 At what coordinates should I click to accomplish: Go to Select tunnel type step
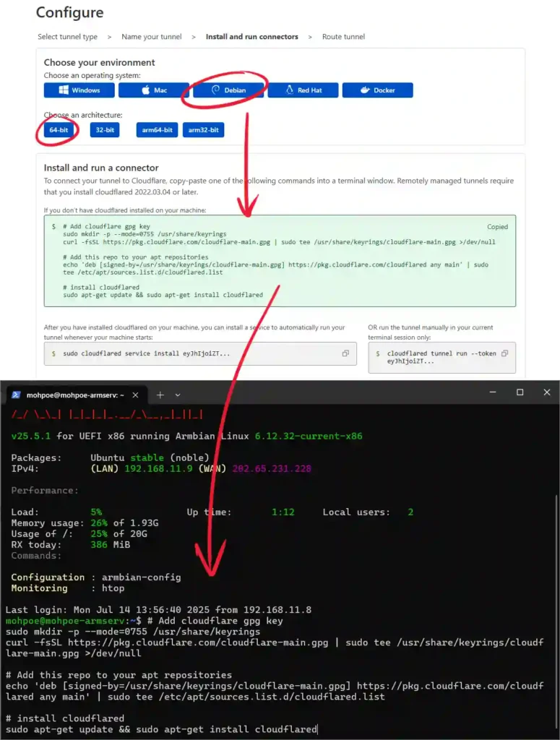[67, 37]
